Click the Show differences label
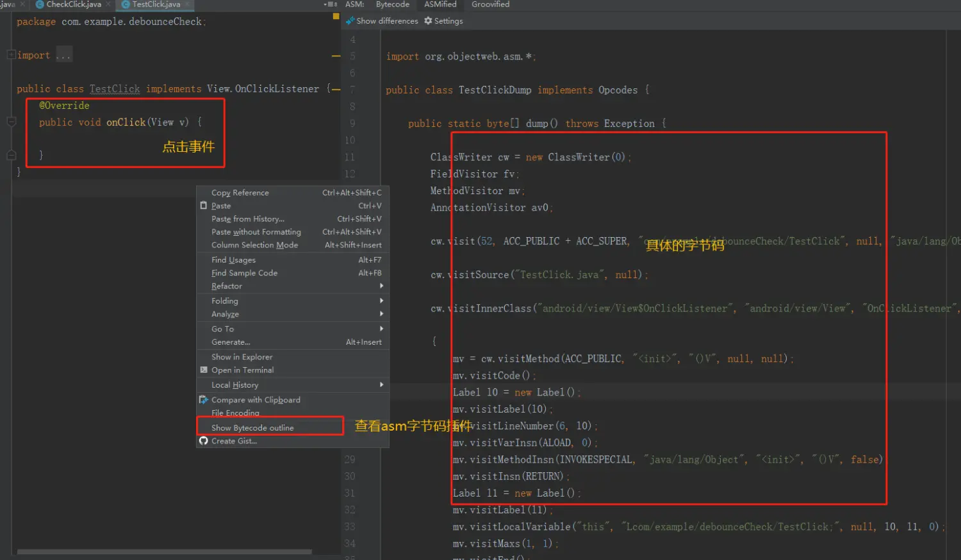The width and height of the screenshot is (961, 560). [x=387, y=21]
